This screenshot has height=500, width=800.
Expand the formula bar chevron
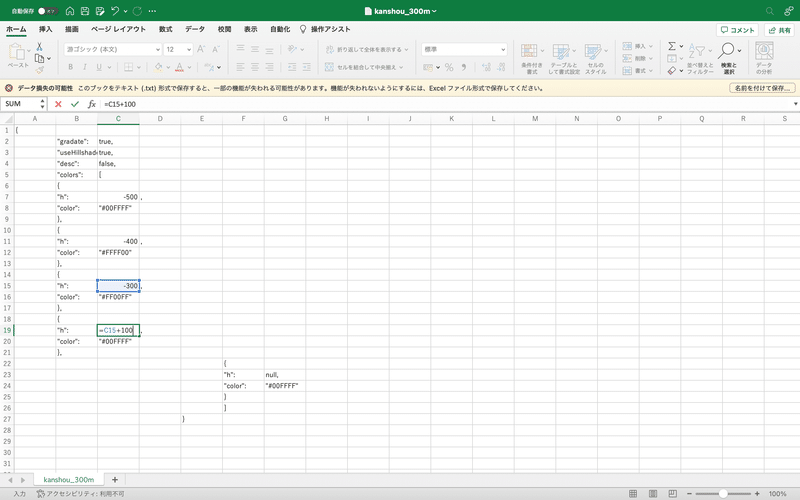[x=795, y=104]
